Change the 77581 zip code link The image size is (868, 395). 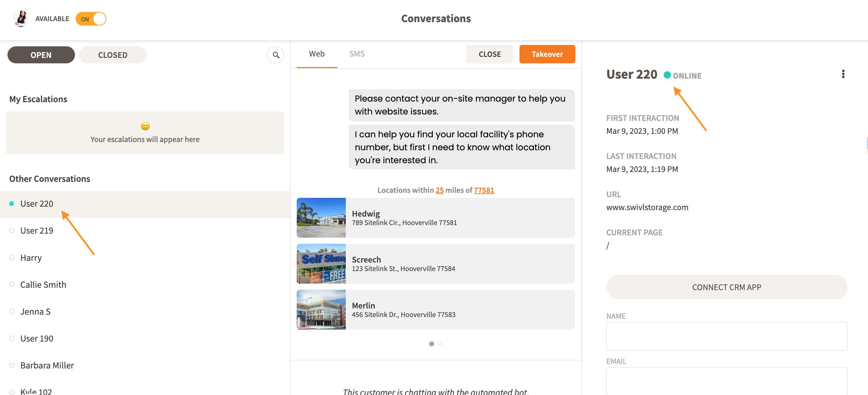point(484,190)
